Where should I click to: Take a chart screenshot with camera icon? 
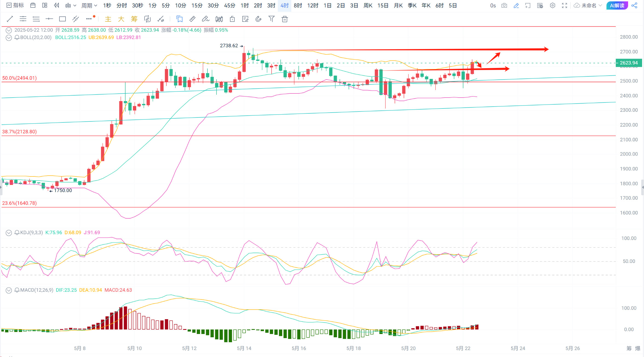point(504,5)
